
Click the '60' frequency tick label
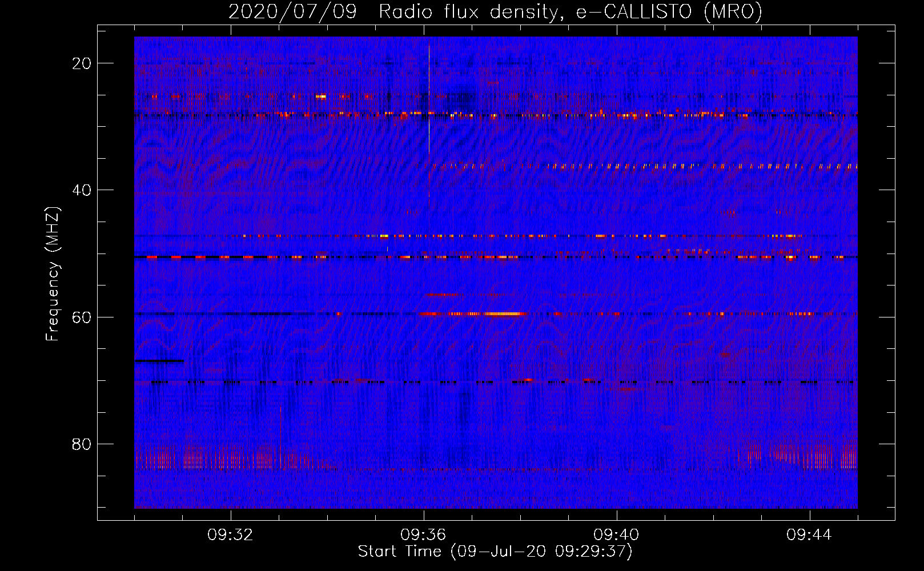click(x=82, y=317)
